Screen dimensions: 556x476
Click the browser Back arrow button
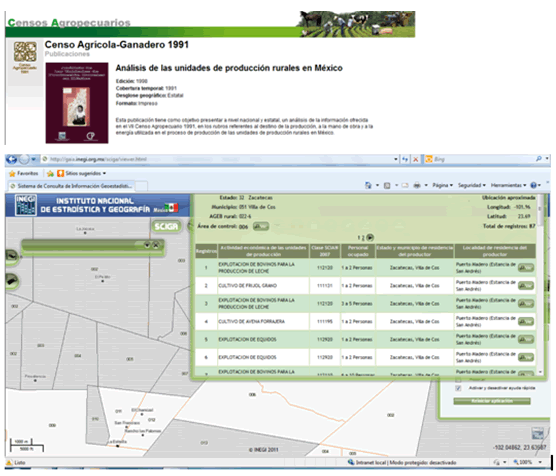point(12,160)
